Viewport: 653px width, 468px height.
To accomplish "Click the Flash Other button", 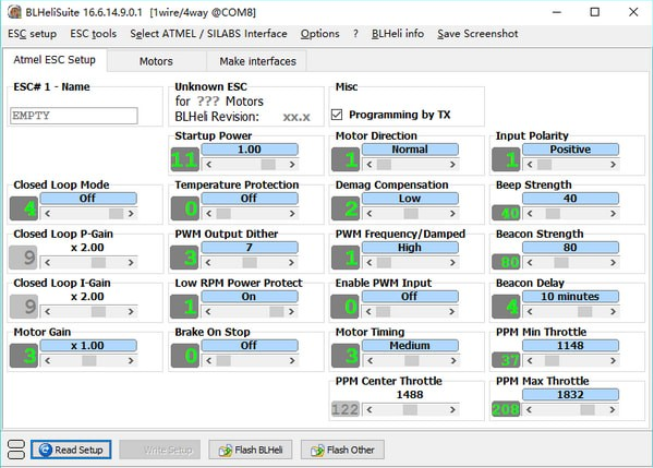I will pyautogui.click(x=342, y=450).
